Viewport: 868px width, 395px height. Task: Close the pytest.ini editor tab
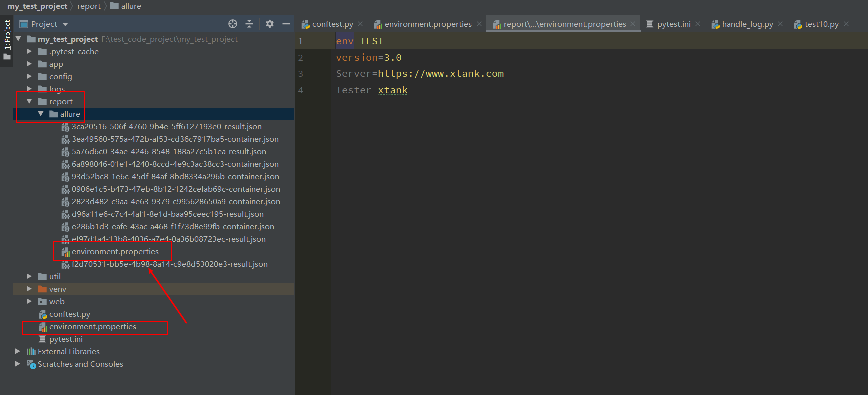point(698,24)
